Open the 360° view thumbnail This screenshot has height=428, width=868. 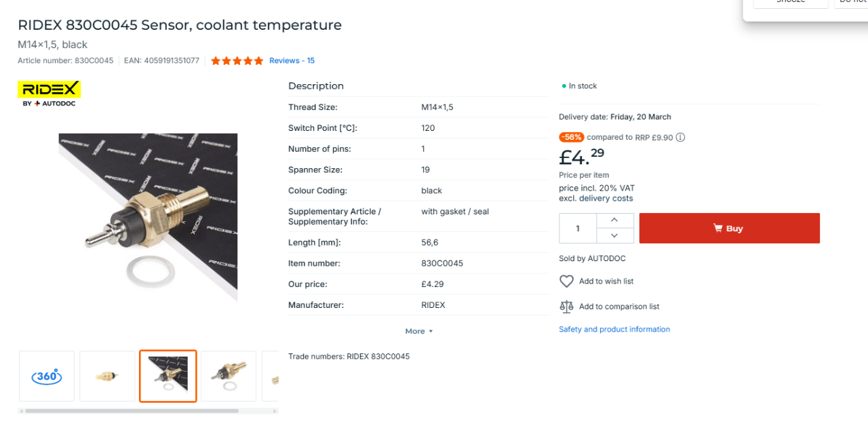click(x=47, y=376)
